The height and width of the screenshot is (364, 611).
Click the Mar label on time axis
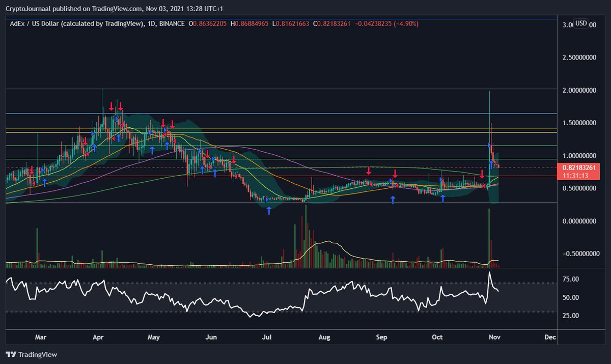(x=41, y=337)
